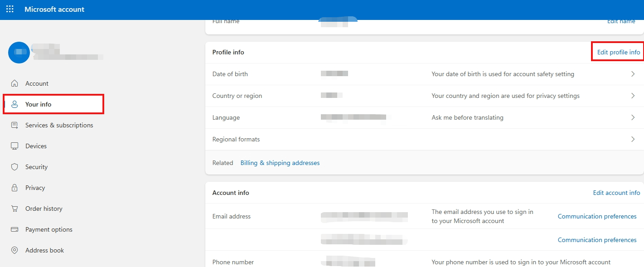Click Edit account info link

(x=616, y=193)
